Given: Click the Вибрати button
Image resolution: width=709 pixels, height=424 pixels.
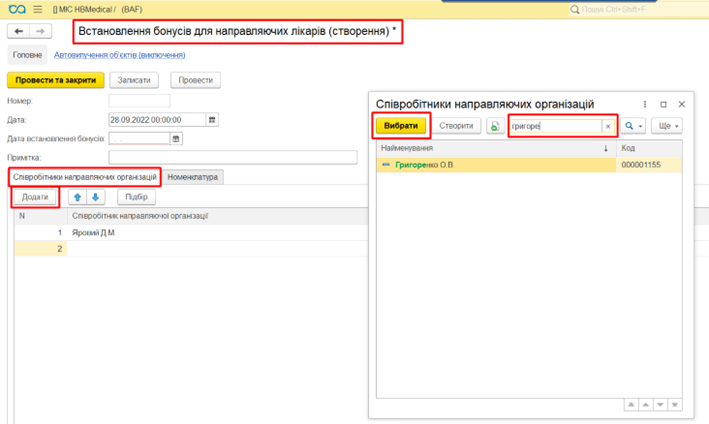Looking at the screenshot, I should point(402,126).
